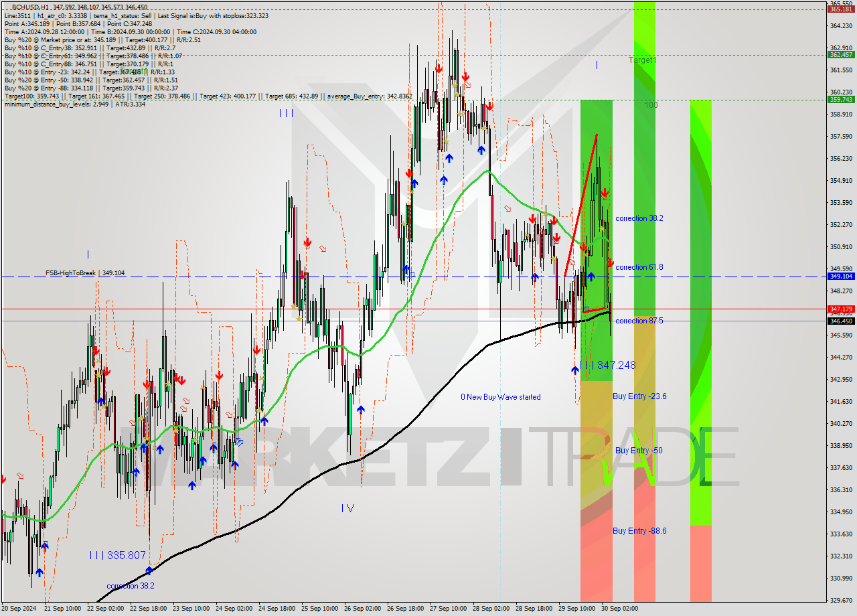Image resolution: width=857 pixels, height=616 pixels.
Task: Click 336.310 on the price axis
Action: click(x=841, y=490)
